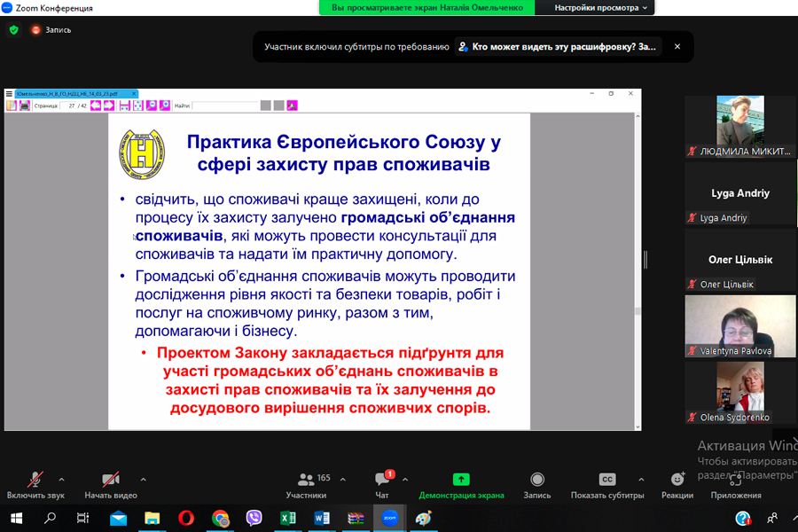Select Олег Цільвік participant tile

click(740, 260)
